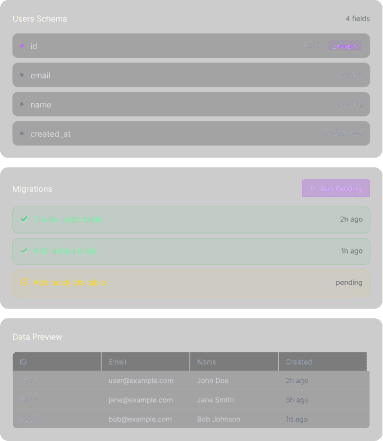This screenshot has height=441, width=383.
Task: Click the user@example.com email cell
Action: coord(141,381)
